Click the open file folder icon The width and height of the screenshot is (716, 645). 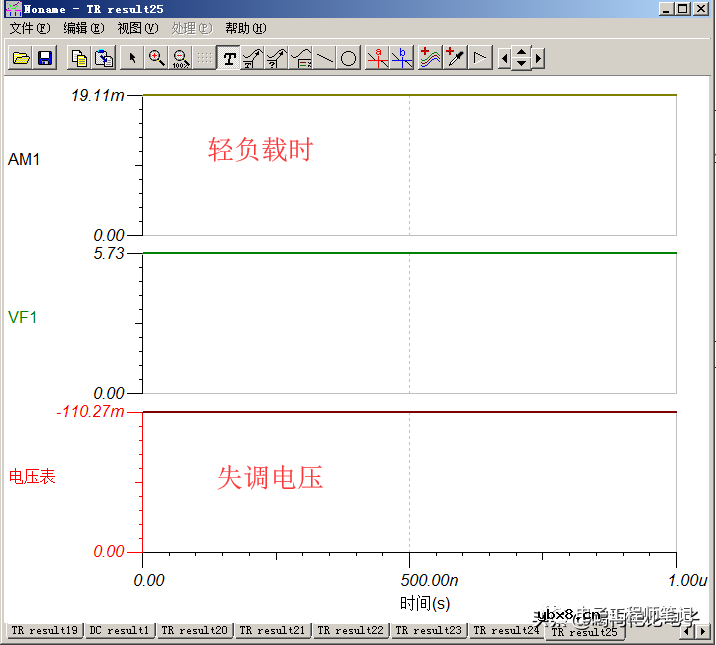21,59
